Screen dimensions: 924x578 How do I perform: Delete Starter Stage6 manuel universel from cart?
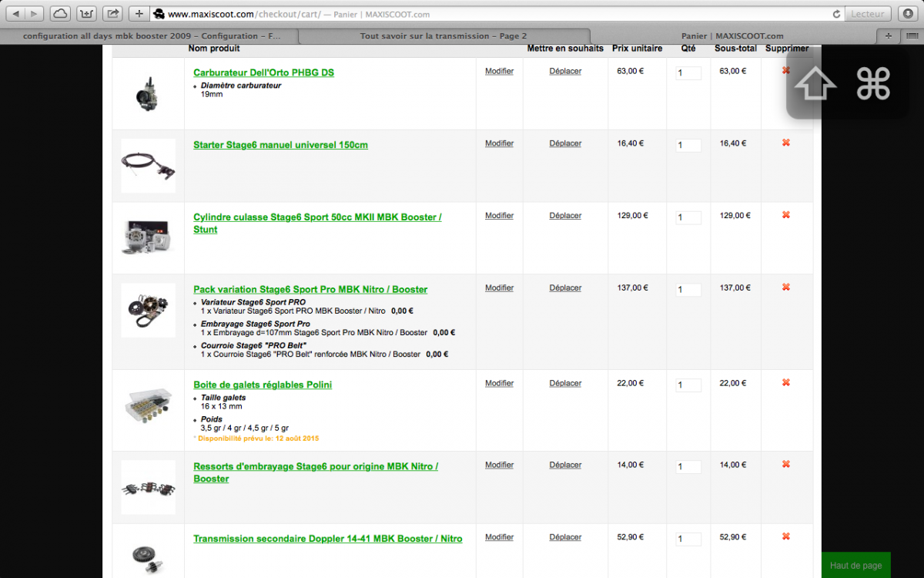pyautogui.click(x=786, y=143)
